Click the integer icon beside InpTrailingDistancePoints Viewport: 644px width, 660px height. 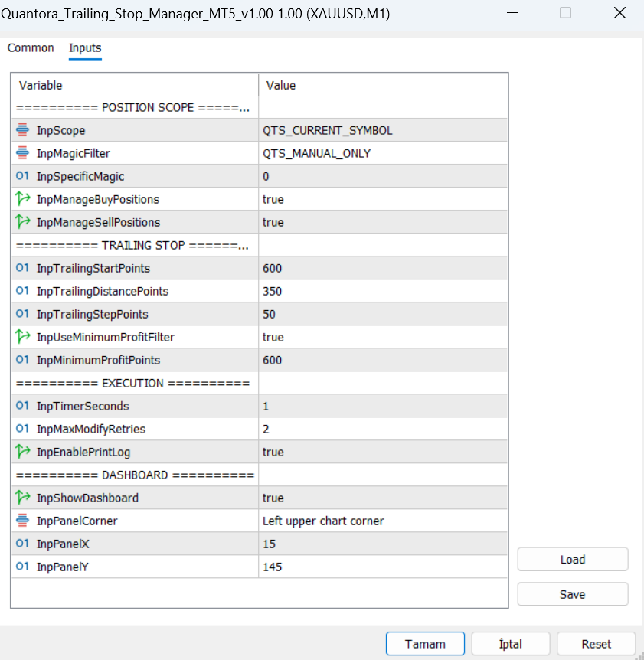tap(22, 291)
